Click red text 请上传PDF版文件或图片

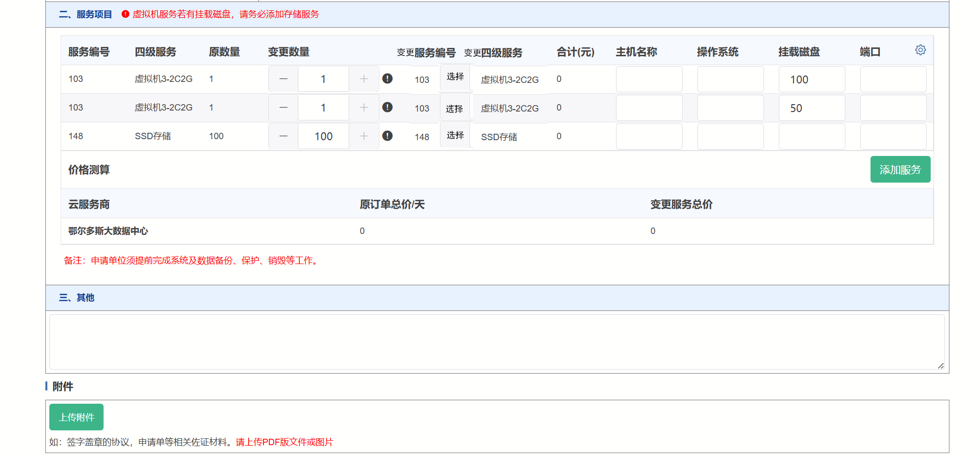click(x=285, y=442)
